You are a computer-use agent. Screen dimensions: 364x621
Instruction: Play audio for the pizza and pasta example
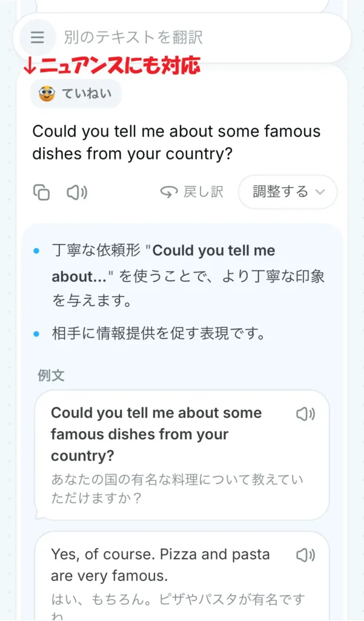(x=305, y=555)
